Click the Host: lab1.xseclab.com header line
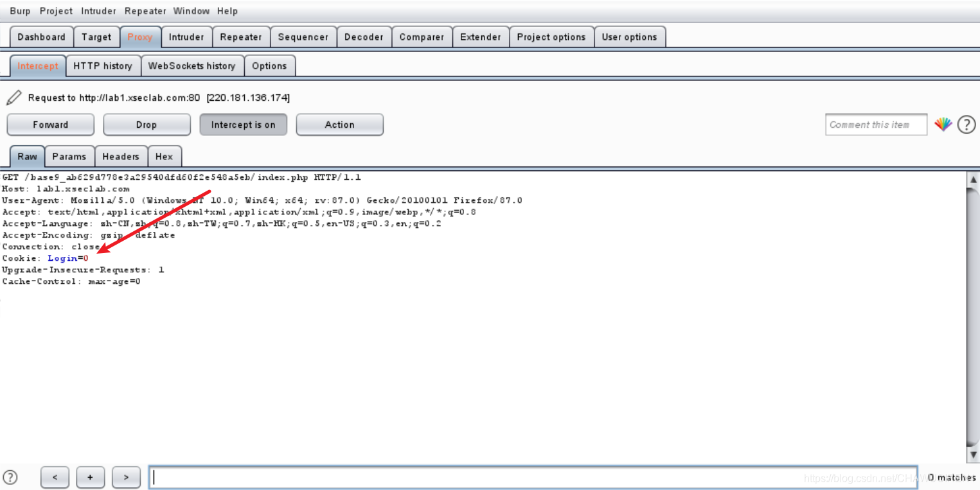This screenshot has width=980, height=490. [66, 189]
